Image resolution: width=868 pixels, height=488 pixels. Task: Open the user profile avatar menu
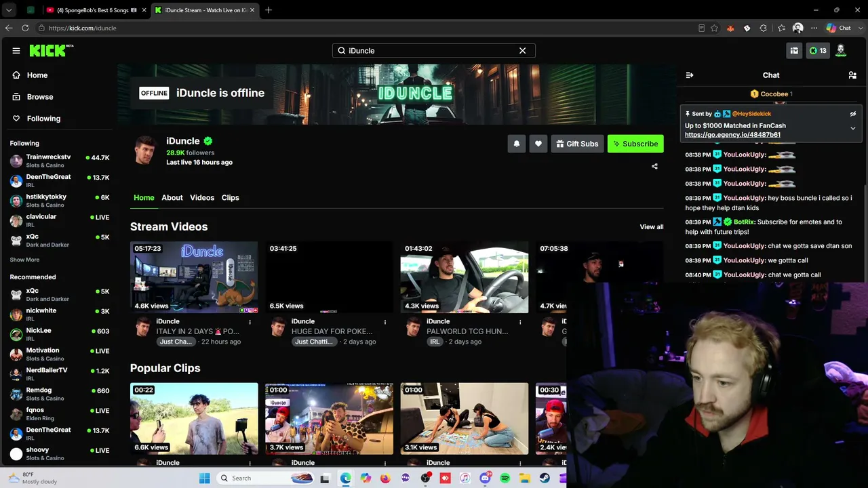pos(841,51)
